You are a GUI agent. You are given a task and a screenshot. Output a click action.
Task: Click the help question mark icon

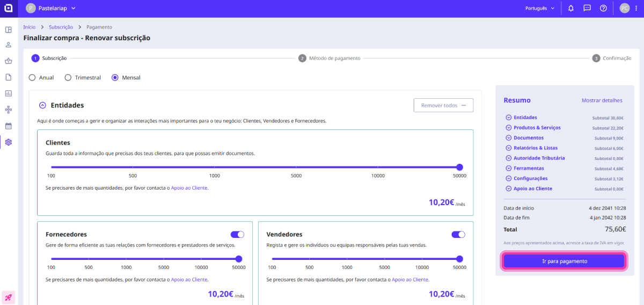click(603, 8)
